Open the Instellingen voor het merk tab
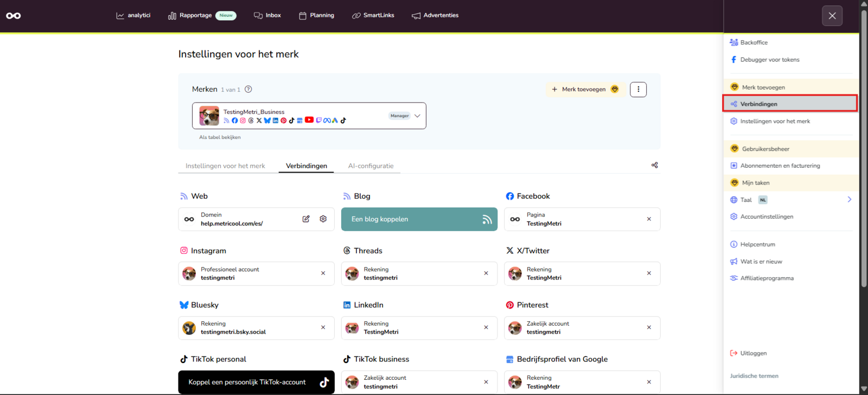 click(x=225, y=166)
